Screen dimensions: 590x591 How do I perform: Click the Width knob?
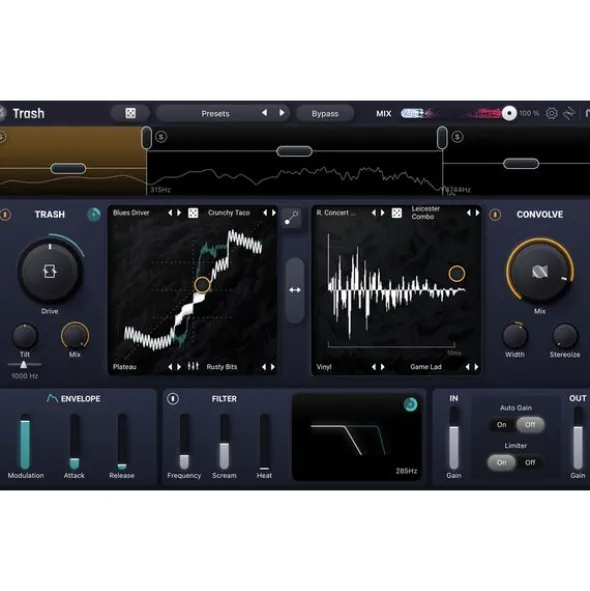tap(515, 335)
